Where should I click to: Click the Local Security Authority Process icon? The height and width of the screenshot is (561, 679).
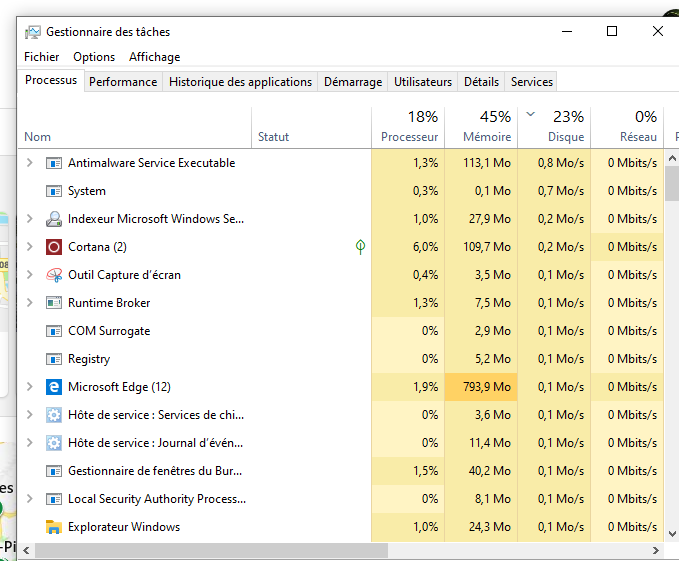[54, 499]
